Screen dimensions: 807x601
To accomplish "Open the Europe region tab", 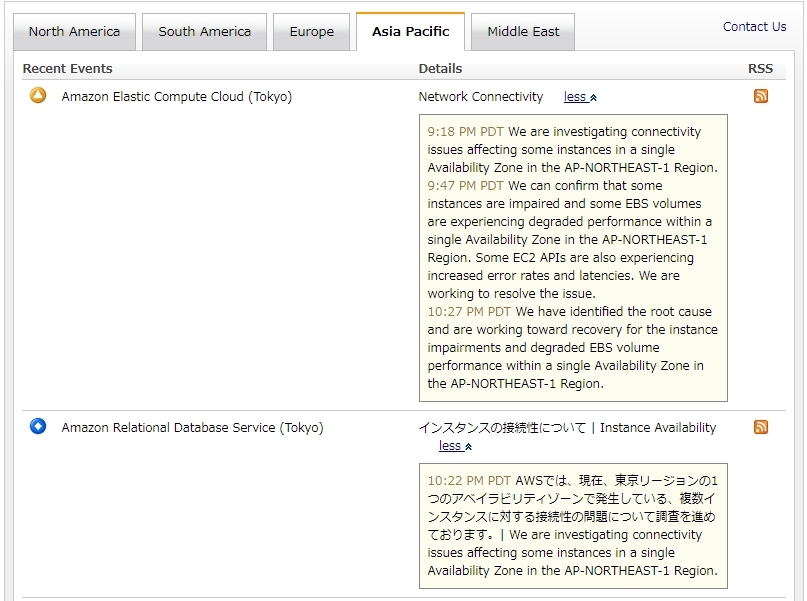I will click(312, 32).
